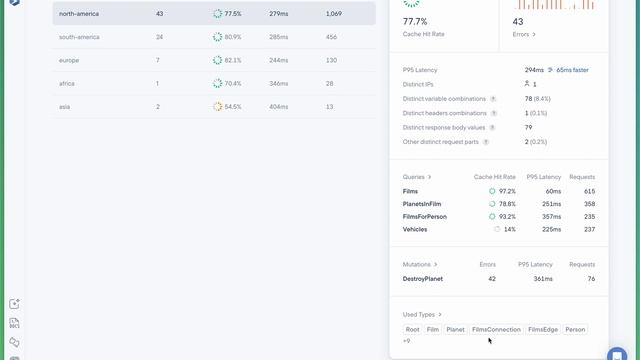Select the Root type tag
Viewport: 640px width, 360px height.
[x=412, y=329]
